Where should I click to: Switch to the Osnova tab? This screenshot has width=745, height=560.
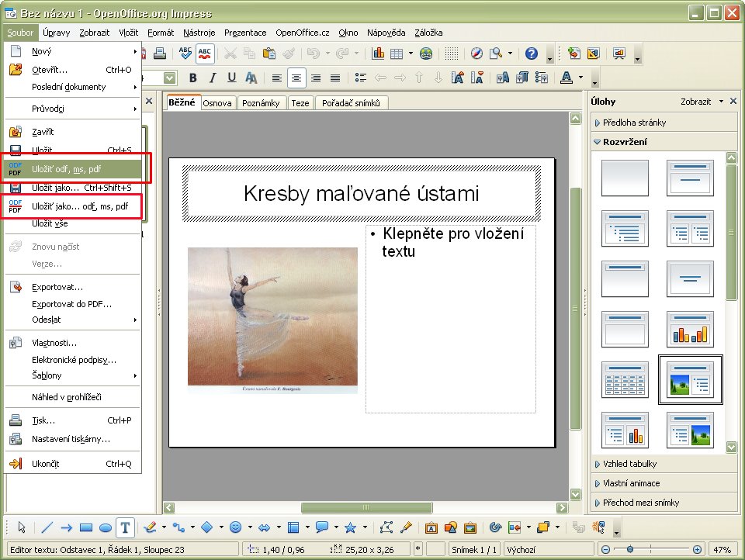click(x=217, y=103)
